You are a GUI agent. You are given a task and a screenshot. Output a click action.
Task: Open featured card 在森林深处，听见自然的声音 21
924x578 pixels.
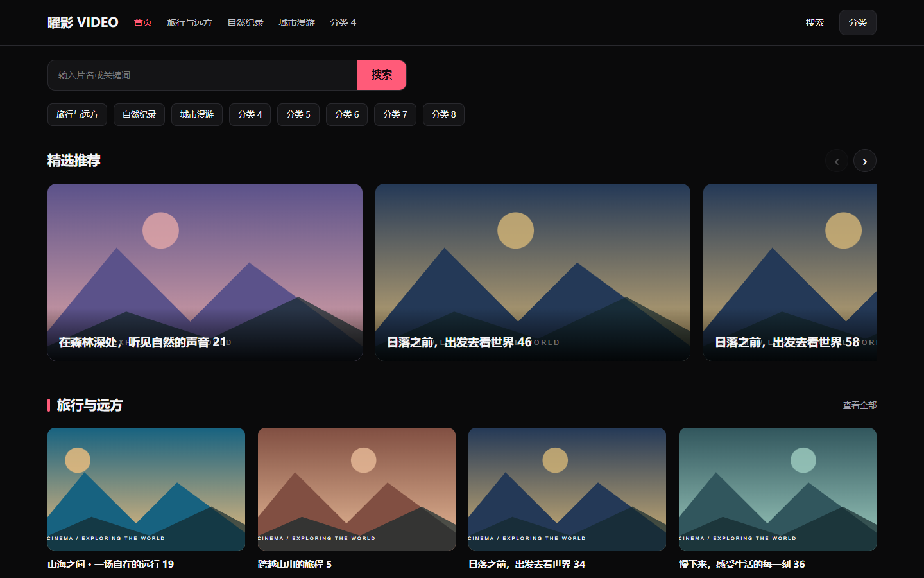(x=205, y=272)
